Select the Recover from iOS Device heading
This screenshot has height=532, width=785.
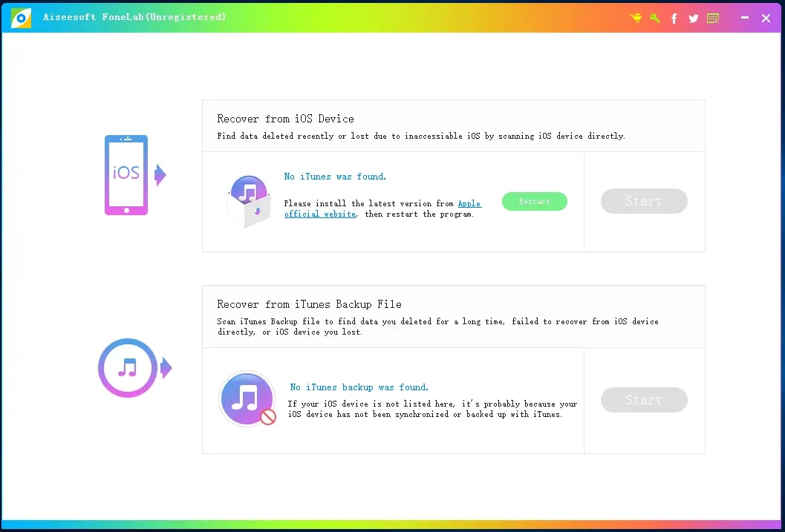tap(285, 118)
